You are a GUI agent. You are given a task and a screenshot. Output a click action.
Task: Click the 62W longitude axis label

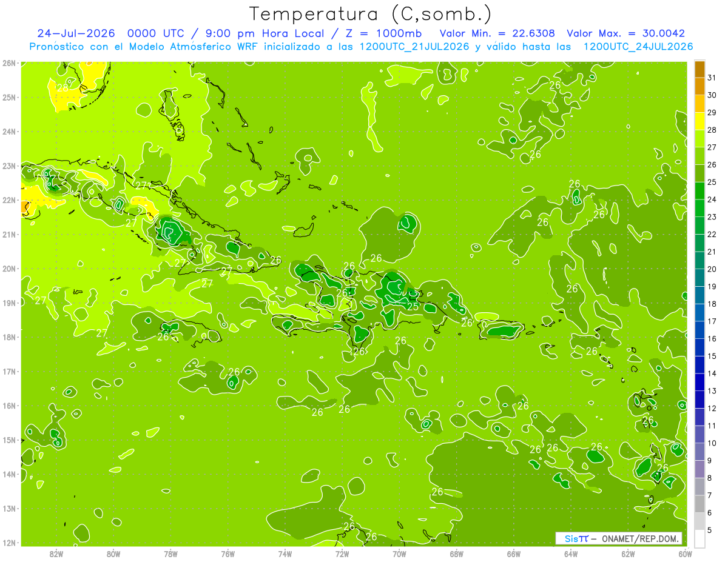pyautogui.click(x=628, y=554)
